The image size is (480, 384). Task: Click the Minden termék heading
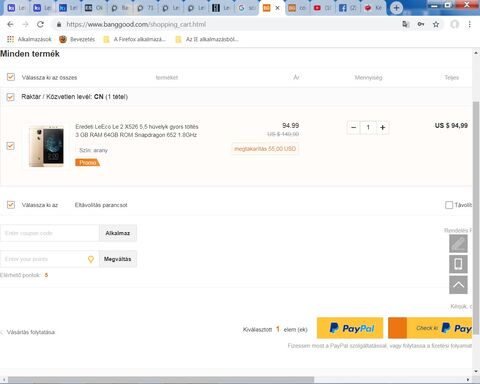click(x=30, y=54)
